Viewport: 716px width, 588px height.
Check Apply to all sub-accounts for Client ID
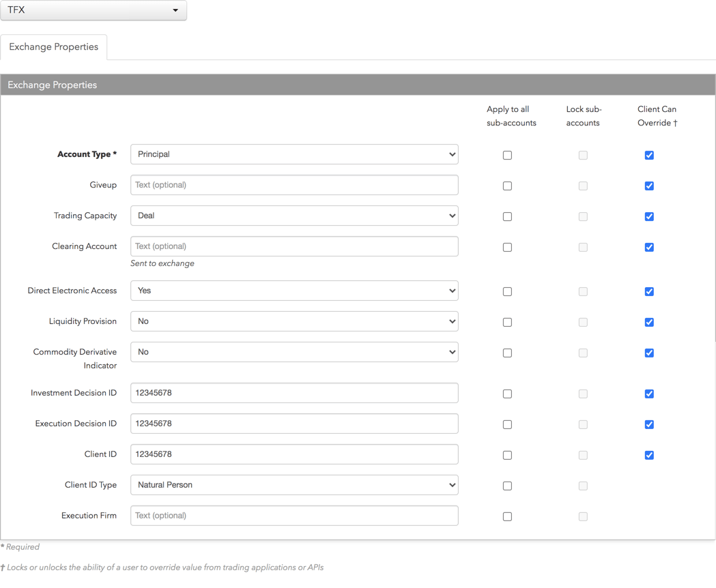coord(507,455)
